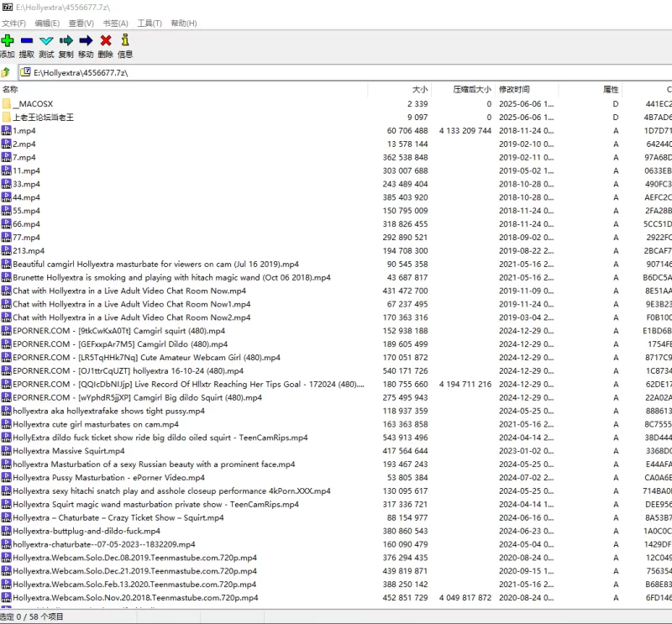The width and height of the screenshot is (672, 624).
Task: Click the red Delete (删除) icon
Action: pos(106,40)
